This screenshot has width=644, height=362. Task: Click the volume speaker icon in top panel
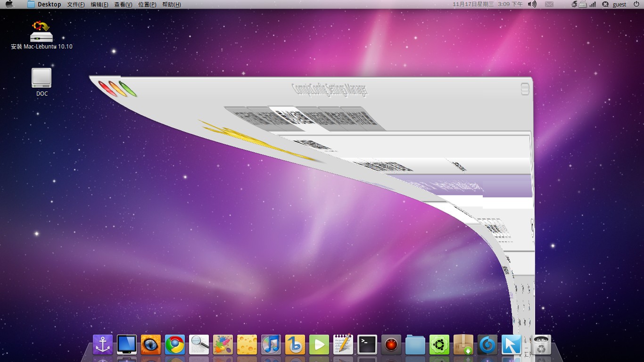point(532,4)
